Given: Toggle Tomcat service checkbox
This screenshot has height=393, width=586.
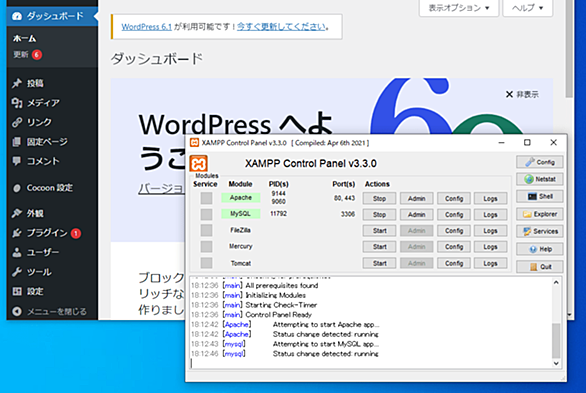Looking at the screenshot, I should [x=206, y=263].
